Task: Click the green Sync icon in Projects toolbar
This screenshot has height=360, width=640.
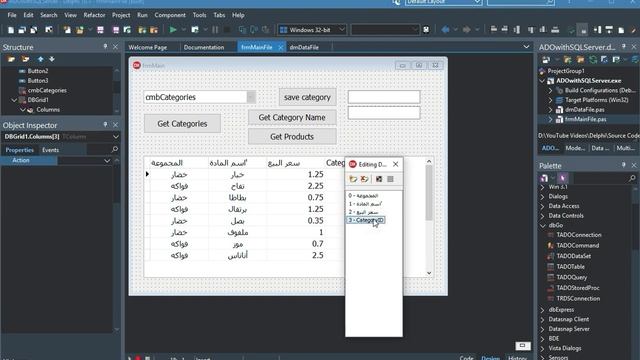Action: [x=593, y=60]
